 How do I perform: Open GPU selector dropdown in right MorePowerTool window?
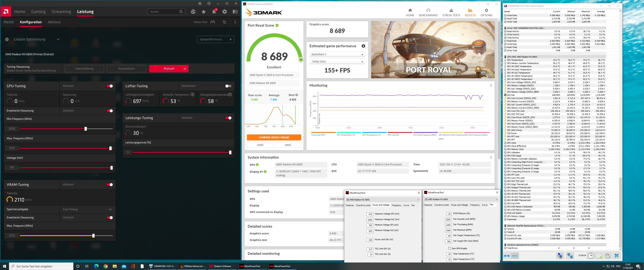tap(461, 199)
